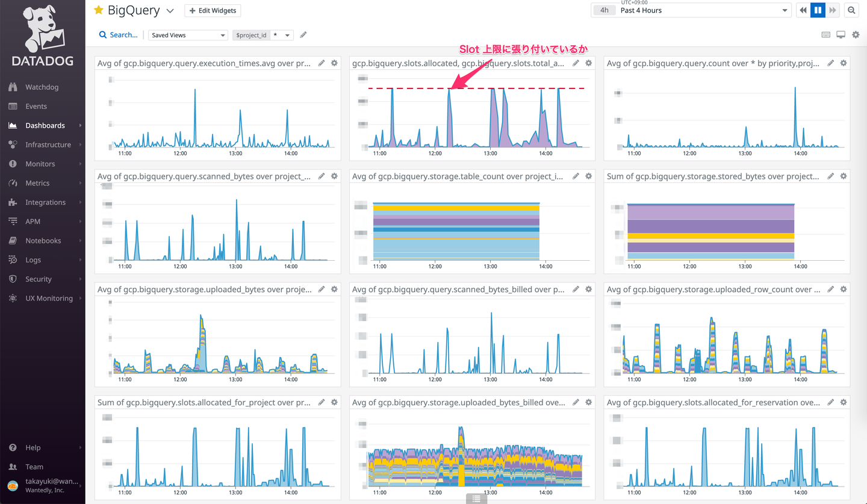Image resolution: width=867 pixels, height=504 pixels.
Task: Open settings for storage.uploaded_bytes widget
Action: (334, 290)
